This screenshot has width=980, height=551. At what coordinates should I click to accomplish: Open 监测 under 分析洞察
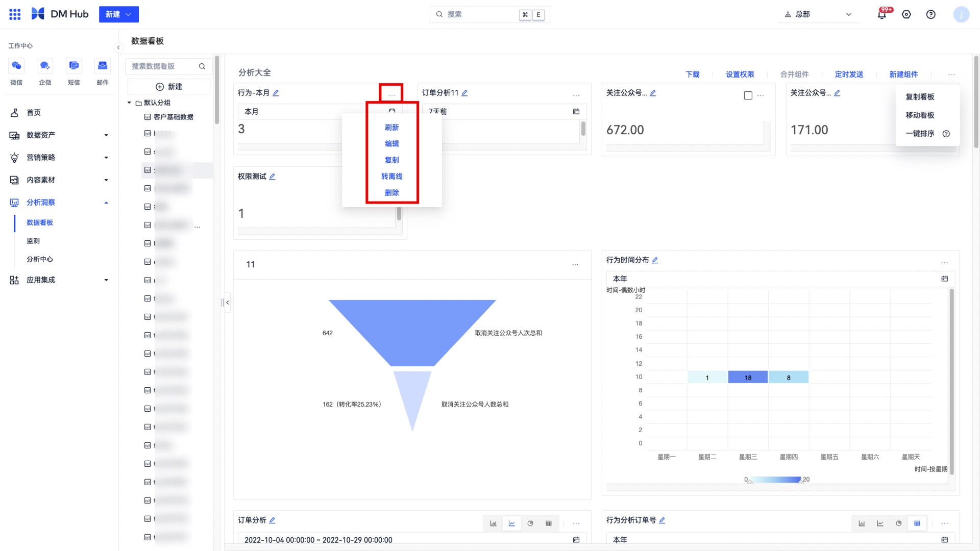(33, 241)
